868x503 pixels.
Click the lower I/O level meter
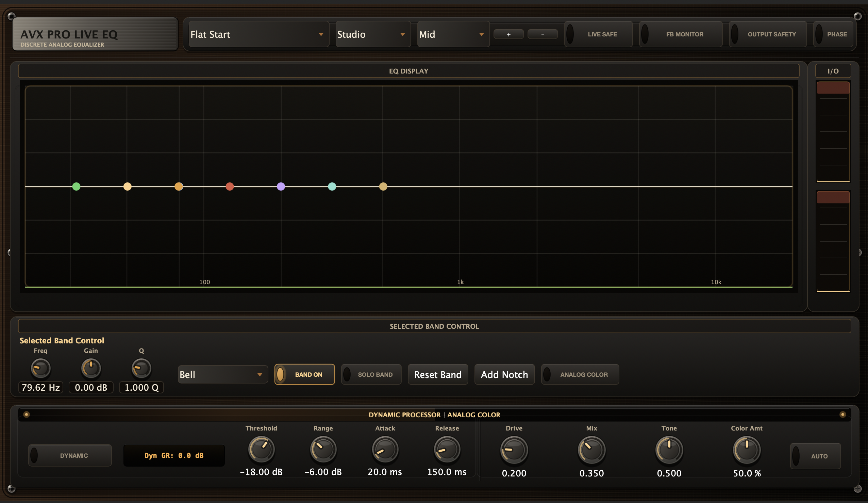click(x=833, y=241)
